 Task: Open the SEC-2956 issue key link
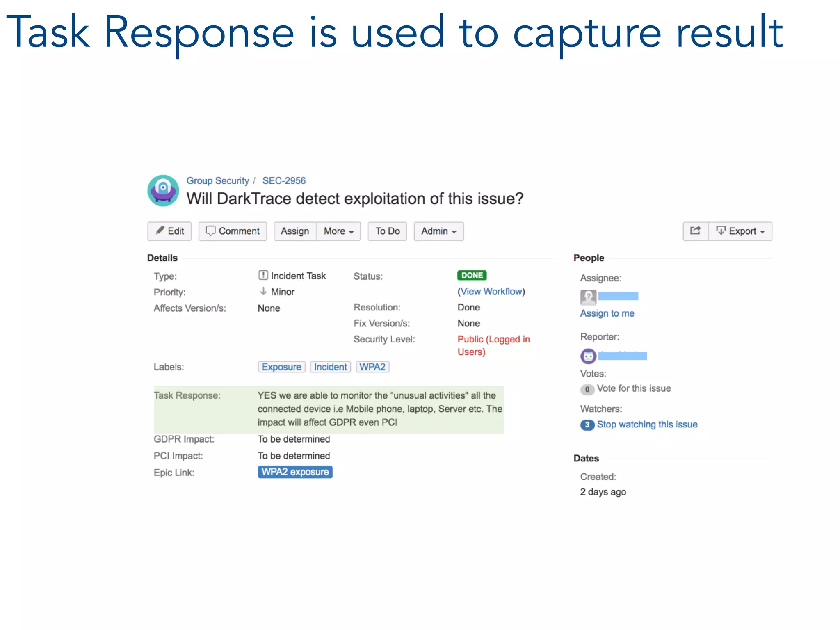284,181
